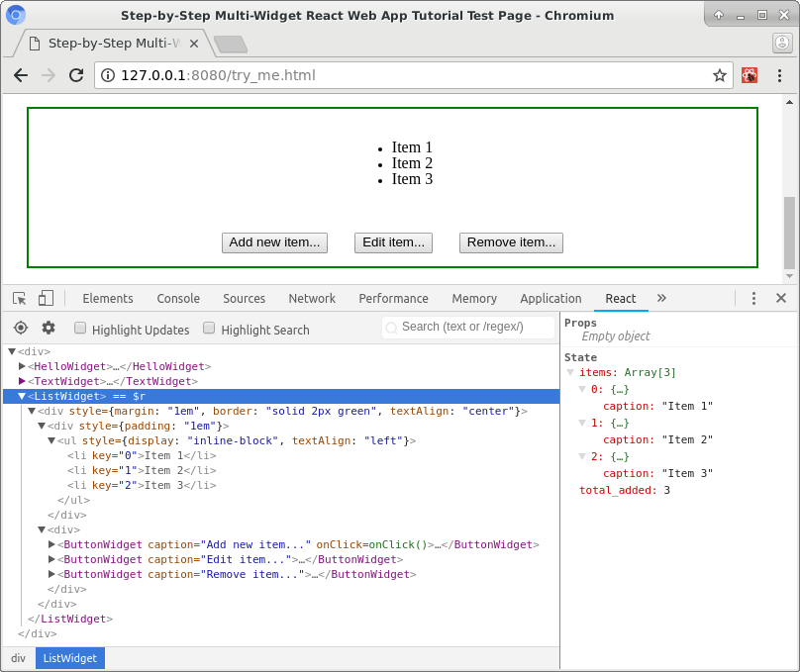Image resolution: width=800 pixels, height=672 pixels.
Task: Switch to the Console tab
Action: click(178, 298)
